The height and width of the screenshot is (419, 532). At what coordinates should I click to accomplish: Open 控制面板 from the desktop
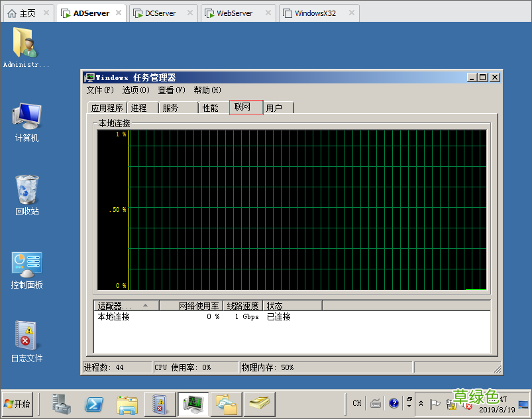[26, 263]
